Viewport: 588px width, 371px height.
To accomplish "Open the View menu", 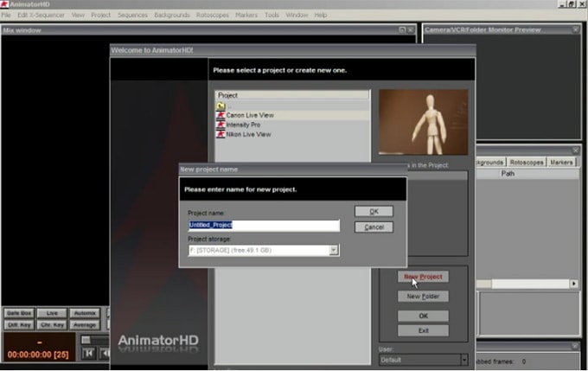I will [x=78, y=15].
